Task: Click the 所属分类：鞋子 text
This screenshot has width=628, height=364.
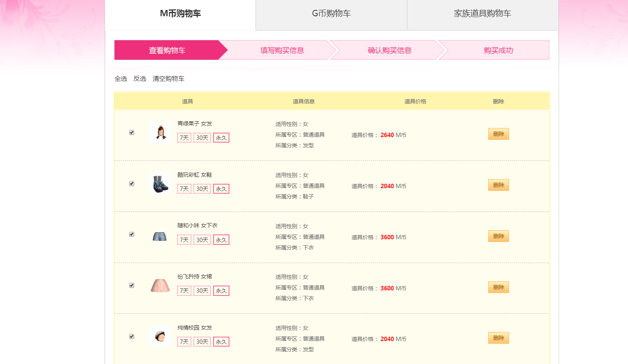Action: [x=294, y=196]
